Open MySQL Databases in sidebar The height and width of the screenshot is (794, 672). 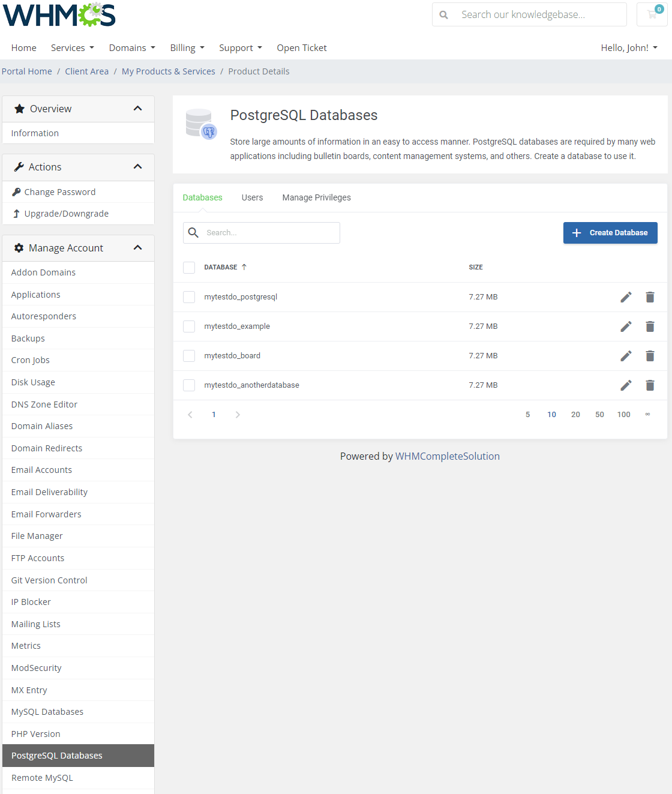pyautogui.click(x=78, y=712)
